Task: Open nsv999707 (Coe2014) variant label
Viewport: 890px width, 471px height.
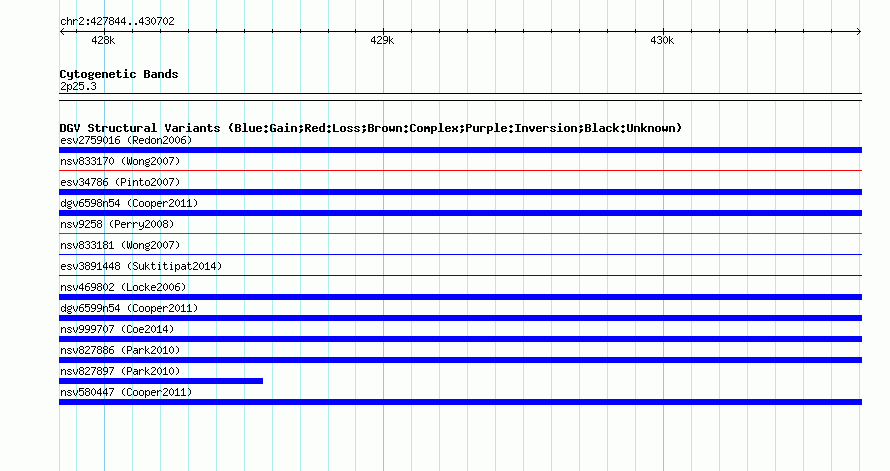Action: click(x=117, y=329)
